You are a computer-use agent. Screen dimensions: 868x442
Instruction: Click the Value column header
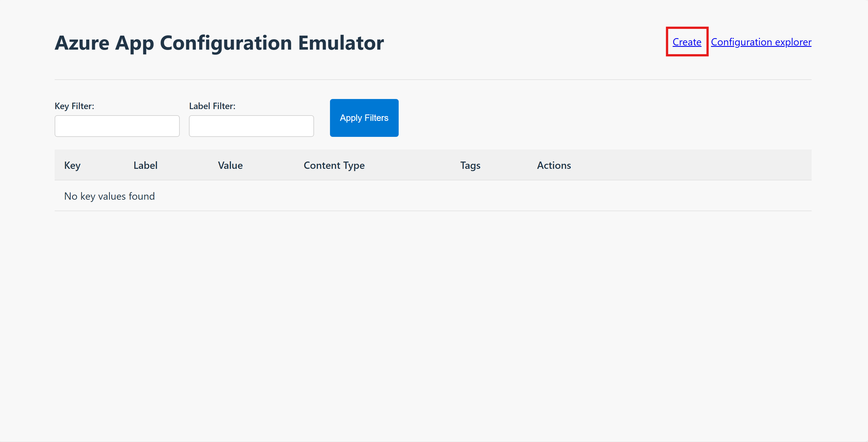(230, 165)
